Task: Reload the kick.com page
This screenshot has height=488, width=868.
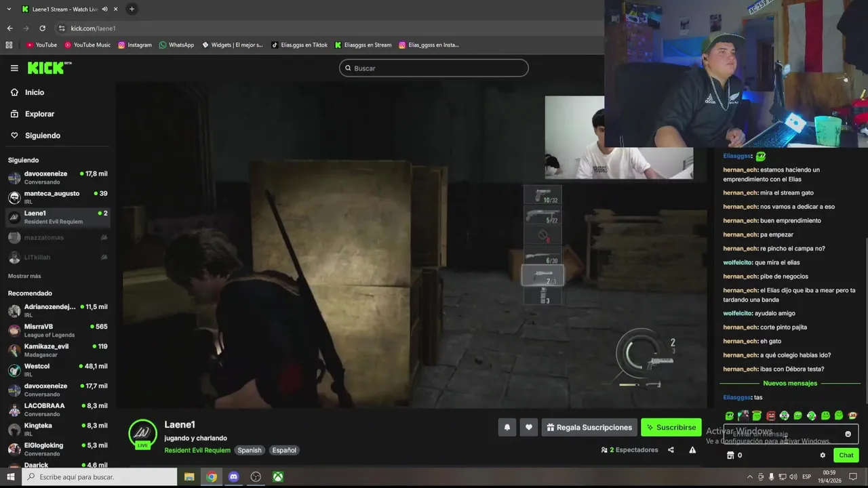Action: (42, 28)
